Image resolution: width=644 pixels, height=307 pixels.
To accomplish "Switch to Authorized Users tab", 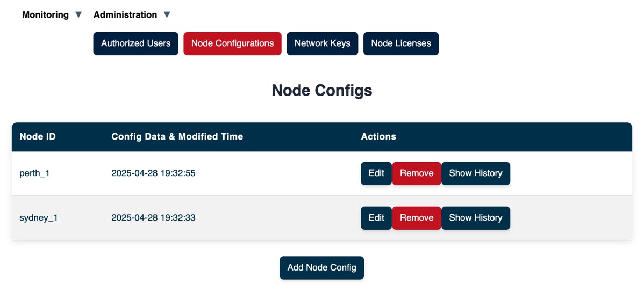I will point(136,43).
